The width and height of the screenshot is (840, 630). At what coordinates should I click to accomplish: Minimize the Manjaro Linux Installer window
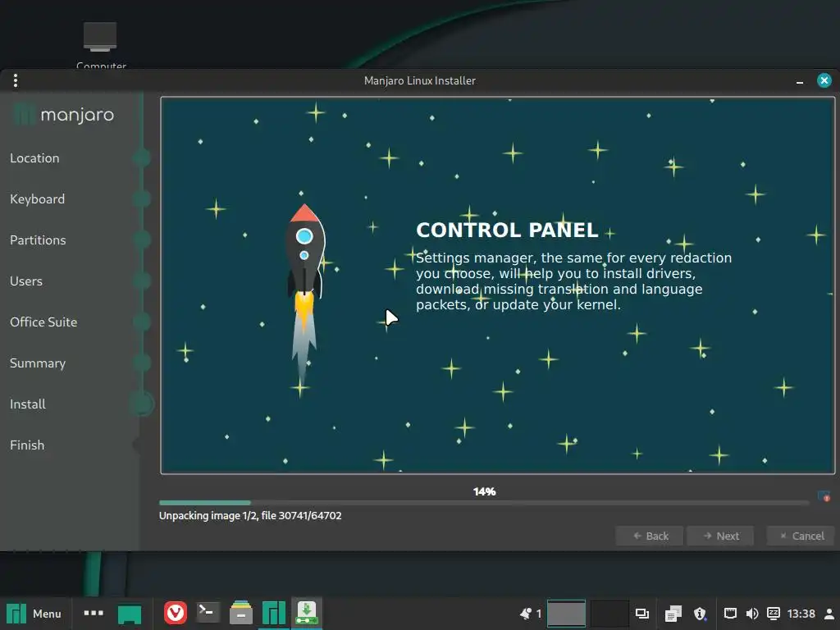[800, 81]
